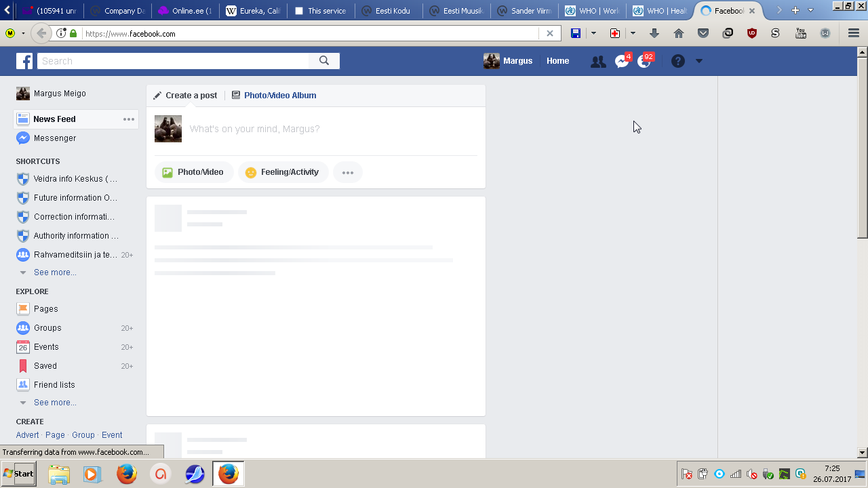Click the browser address bar URL
The height and width of the screenshot is (488, 868).
point(311,33)
